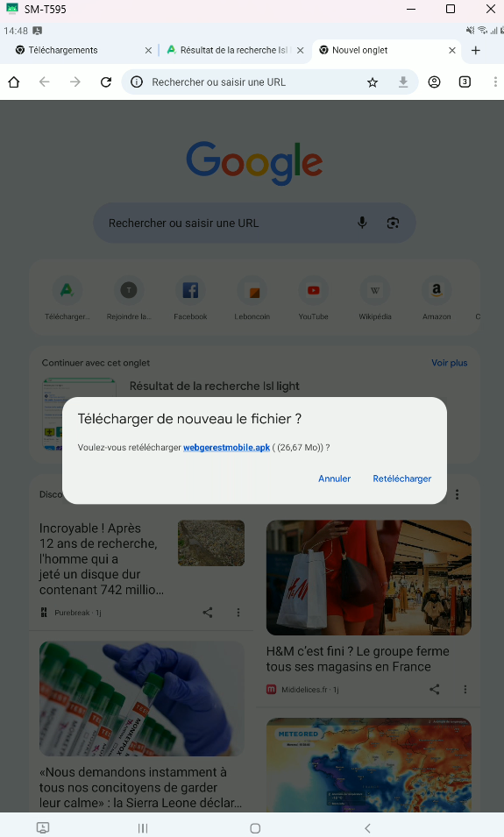Screen dimensions: 504x837
Task: Open downloads via the download arrow icon
Action: pos(403,82)
